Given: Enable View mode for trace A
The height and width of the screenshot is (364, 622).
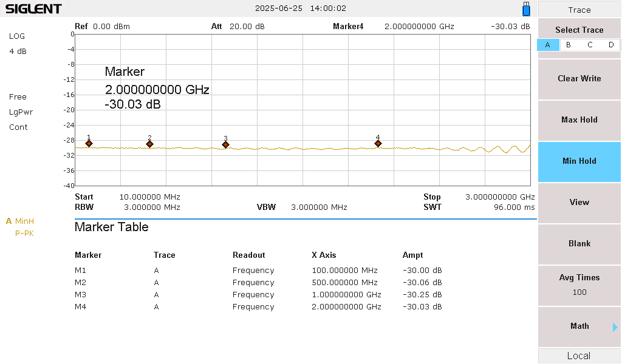Looking at the screenshot, I should [578, 203].
